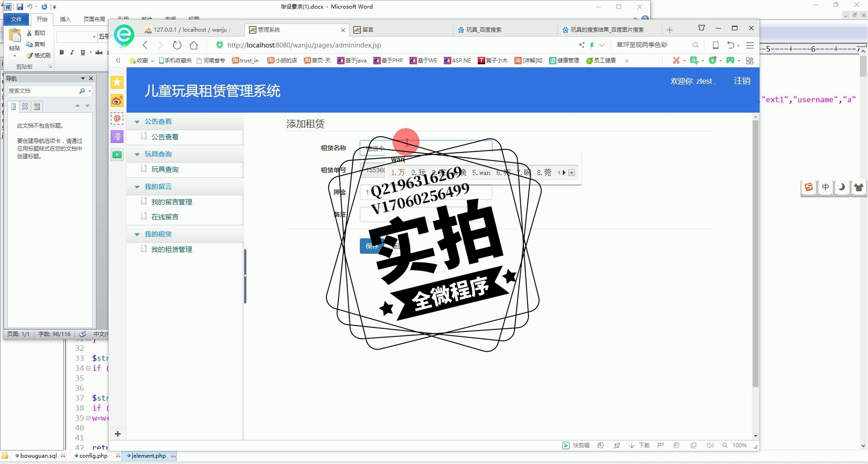
Task: Open the font name dropdown in Word
Action: [94, 37]
